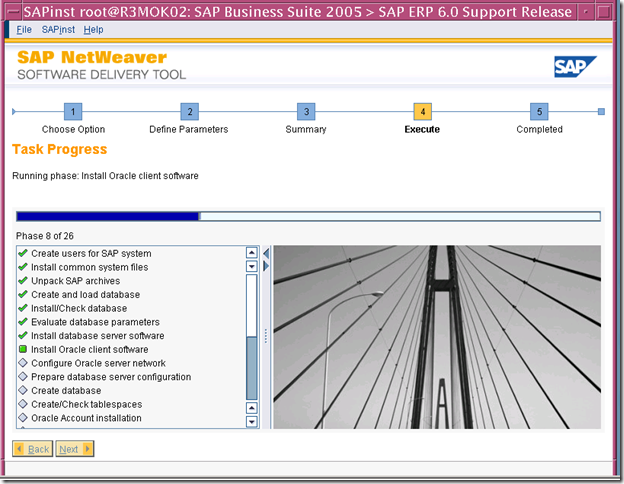
Task: Click the upper scroll-down arrow of phase list
Action: point(252,266)
